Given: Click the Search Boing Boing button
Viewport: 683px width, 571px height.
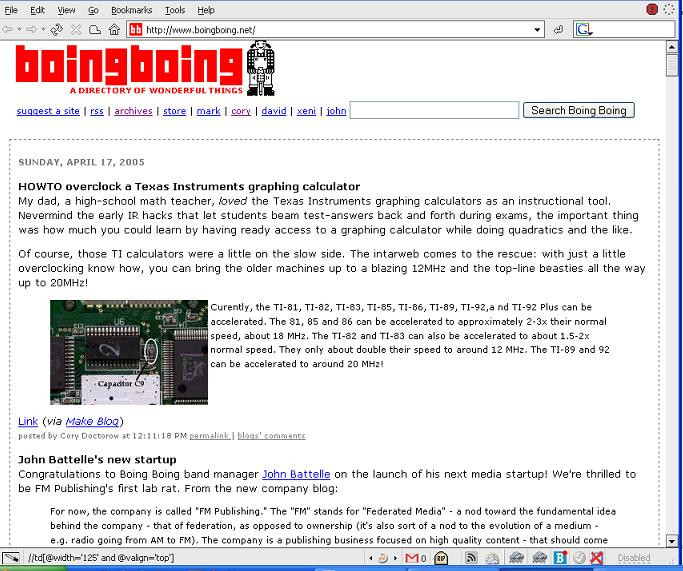Looking at the screenshot, I should [x=578, y=110].
